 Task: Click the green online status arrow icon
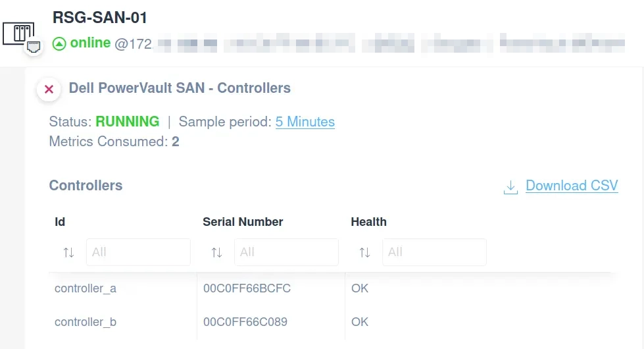pyautogui.click(x=59, y=43)
